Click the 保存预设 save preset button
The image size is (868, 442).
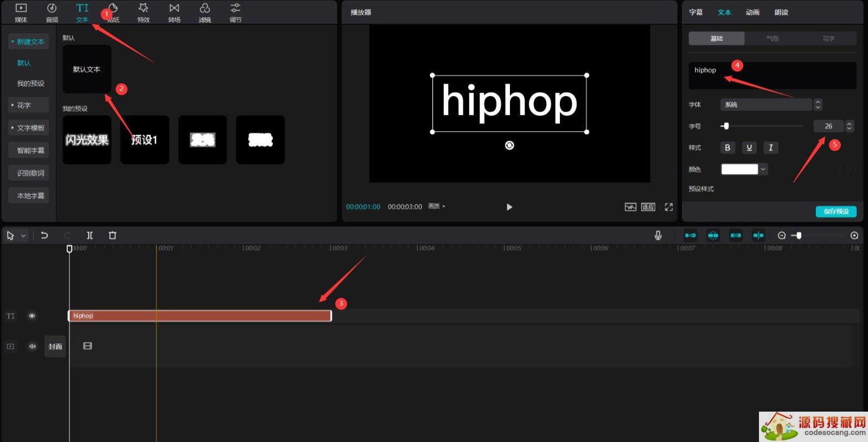point(836,212)
